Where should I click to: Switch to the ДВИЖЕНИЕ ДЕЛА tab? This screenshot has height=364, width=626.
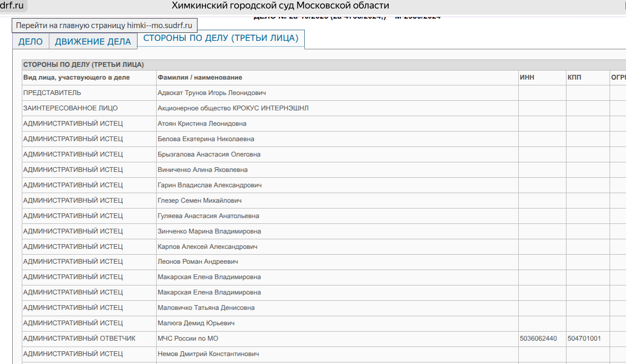(93, 41)
